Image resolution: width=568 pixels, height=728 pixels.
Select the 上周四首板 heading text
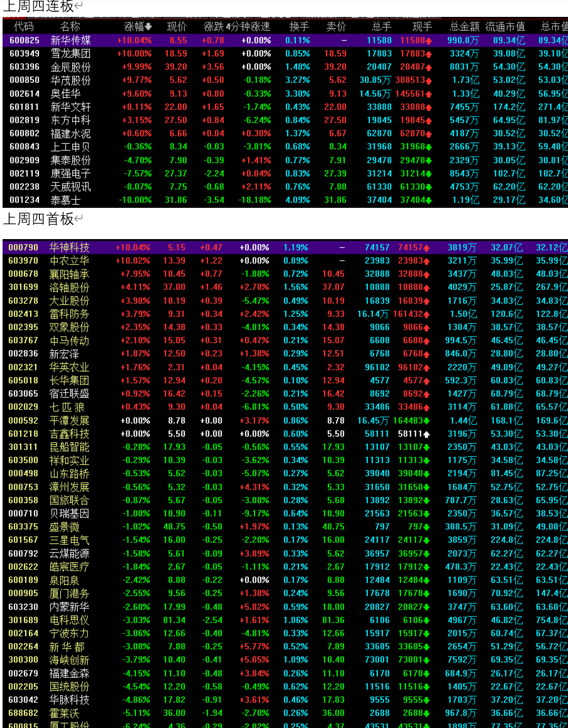click(38, 219)
